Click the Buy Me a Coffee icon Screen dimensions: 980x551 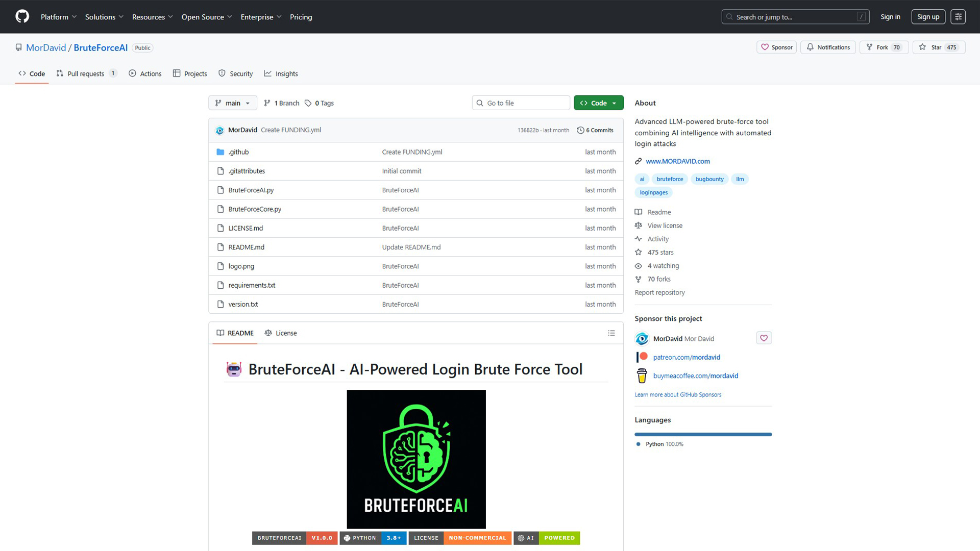click(641, 375)
